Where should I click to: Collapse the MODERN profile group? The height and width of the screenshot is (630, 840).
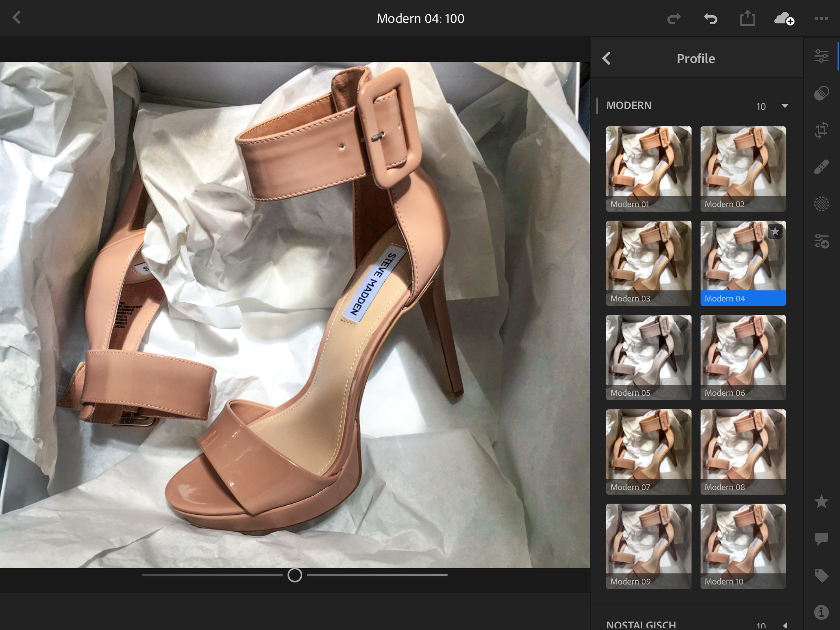pyautogui.click(x=785, y=106)
